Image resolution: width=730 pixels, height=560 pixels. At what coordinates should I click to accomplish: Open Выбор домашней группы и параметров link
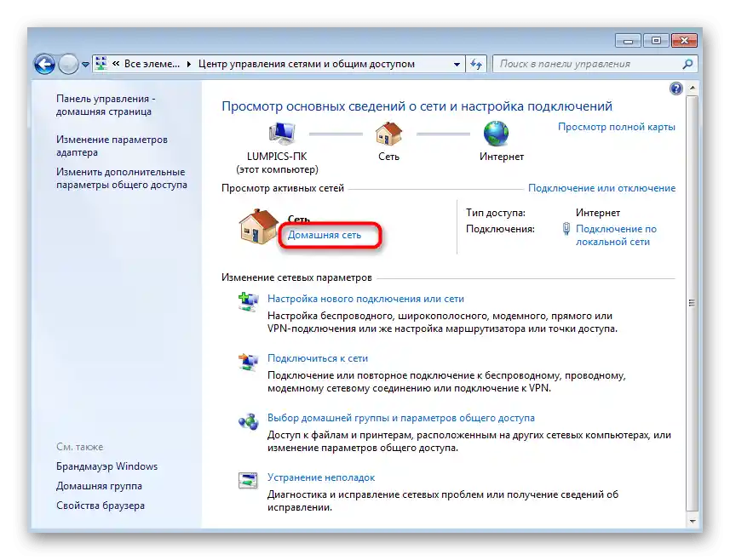(x=401, y=418)
